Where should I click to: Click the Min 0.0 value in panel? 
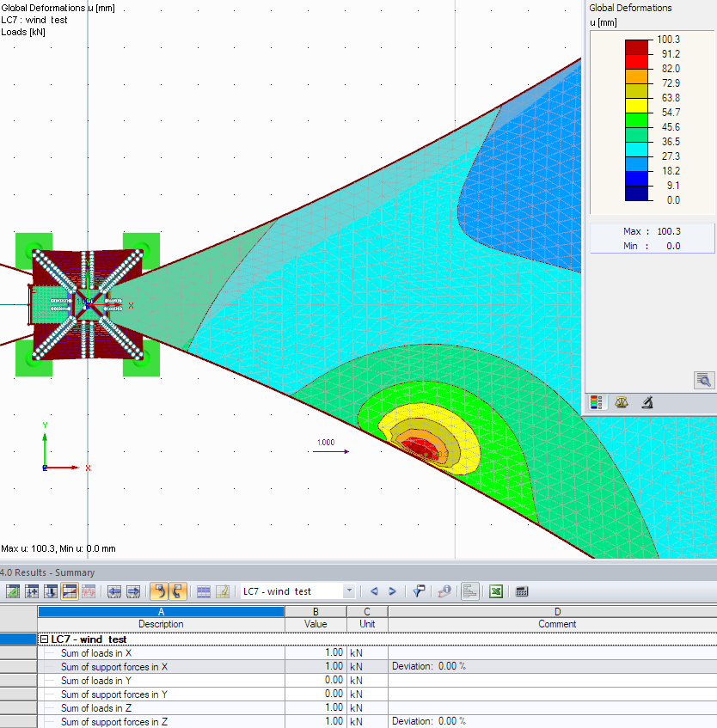pos(673,246)
